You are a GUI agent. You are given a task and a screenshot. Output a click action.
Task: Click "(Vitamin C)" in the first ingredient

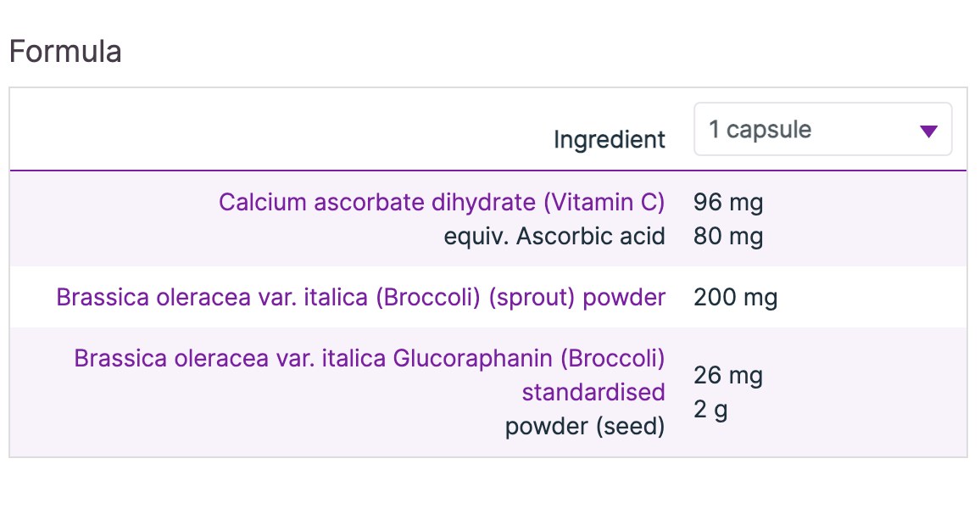pyautogui.click(x=604, y=203)
